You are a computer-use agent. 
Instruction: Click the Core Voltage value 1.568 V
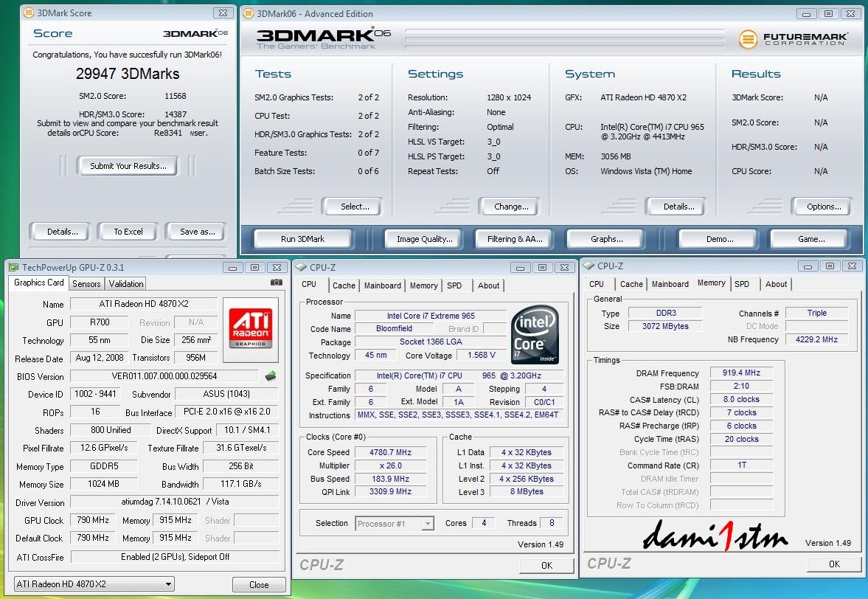point(481,356)
